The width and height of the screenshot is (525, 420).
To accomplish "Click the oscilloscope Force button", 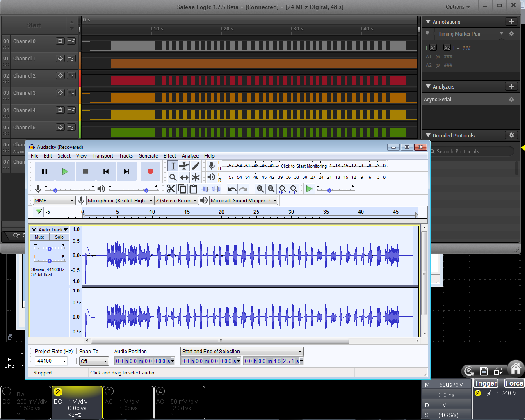I will coord(514,383).
